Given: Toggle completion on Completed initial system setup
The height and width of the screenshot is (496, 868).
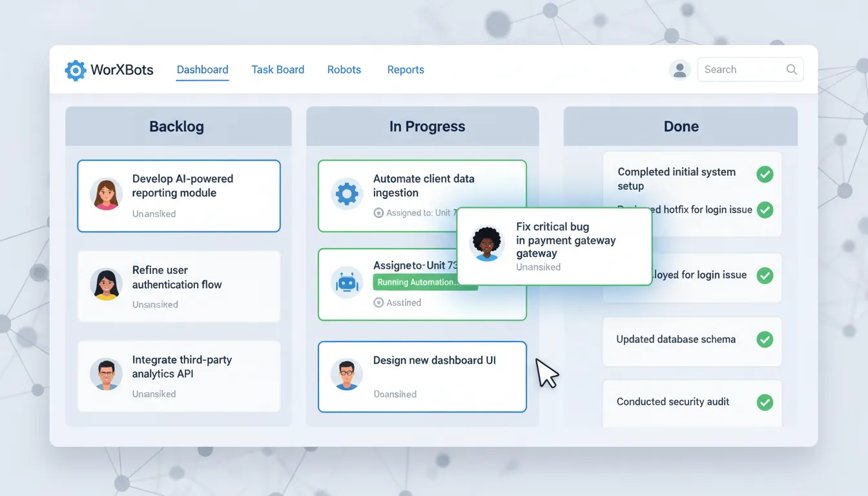Looking at the screenshot, I should pos(765,174).
